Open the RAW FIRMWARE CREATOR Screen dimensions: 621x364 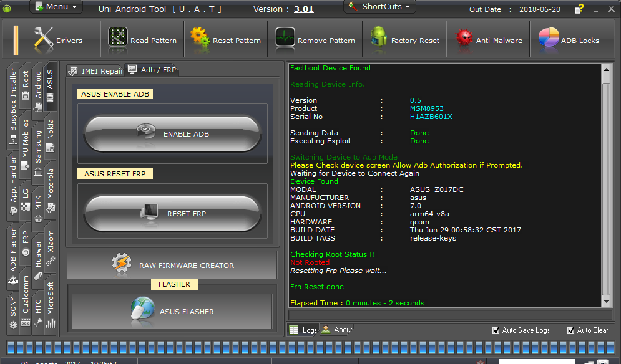(x=172, y=265)
